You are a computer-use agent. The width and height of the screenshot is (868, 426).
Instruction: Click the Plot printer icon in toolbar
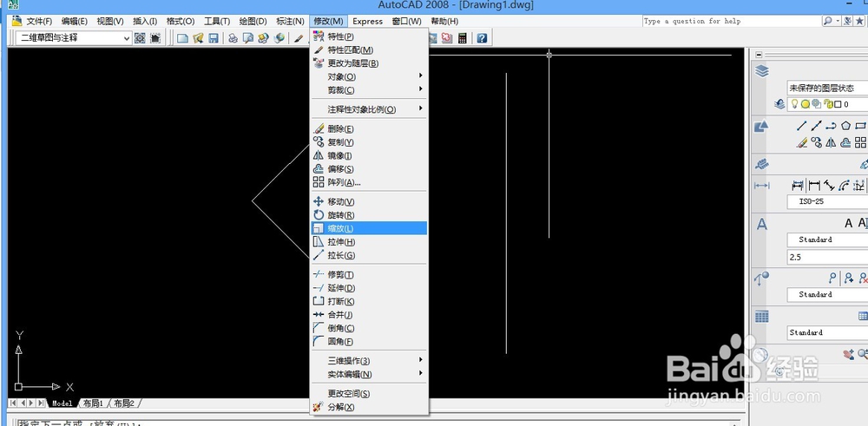pyautogui.click(x=233, y=38)
